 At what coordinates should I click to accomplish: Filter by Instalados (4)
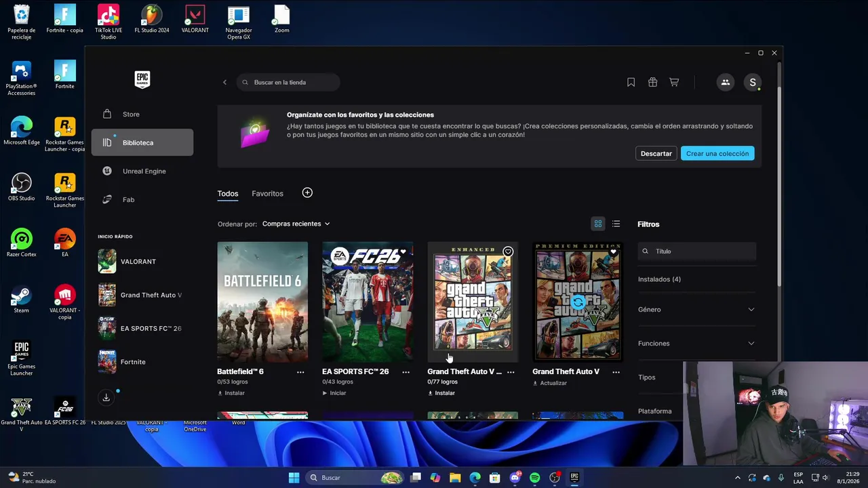coord(659,279)
